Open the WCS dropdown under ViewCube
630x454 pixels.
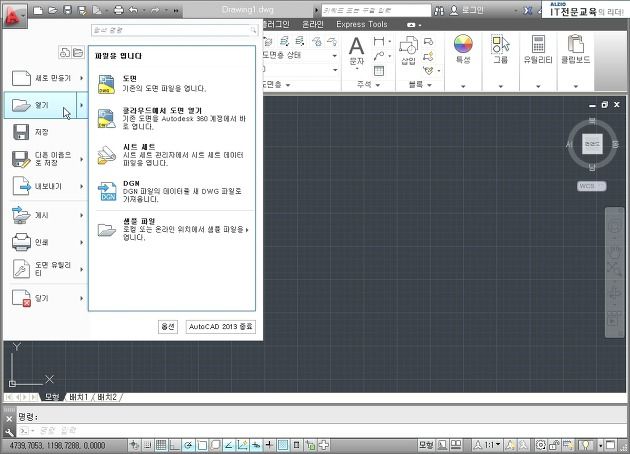[592, 186]
